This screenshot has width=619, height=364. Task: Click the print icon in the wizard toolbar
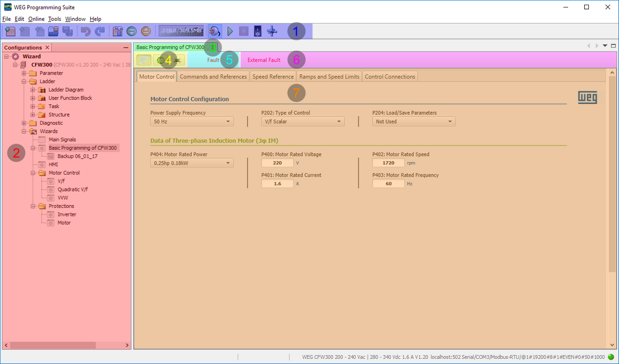pyautogui.click(x=178, y=60)
